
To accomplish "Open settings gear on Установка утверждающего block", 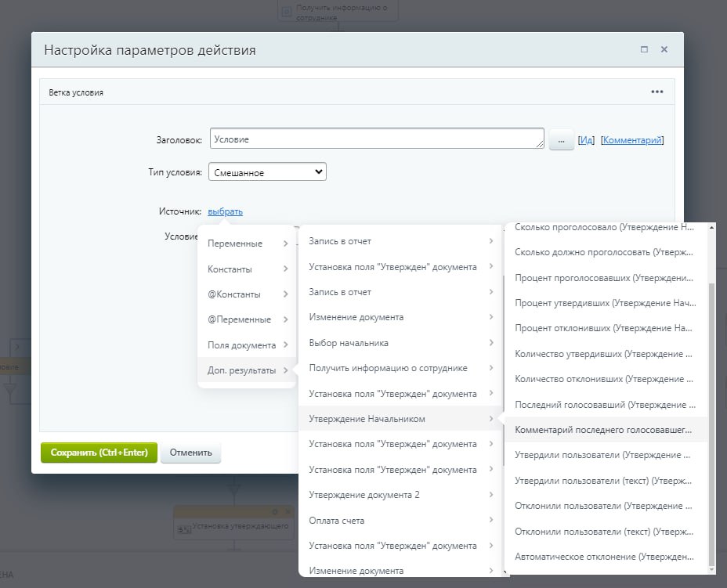I will [274, 511].
